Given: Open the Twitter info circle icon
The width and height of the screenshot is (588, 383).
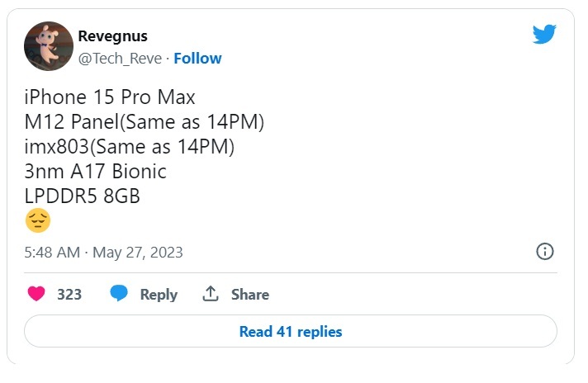Looking at the screenshot, I should pyautogui.click(x=545, y=252).
